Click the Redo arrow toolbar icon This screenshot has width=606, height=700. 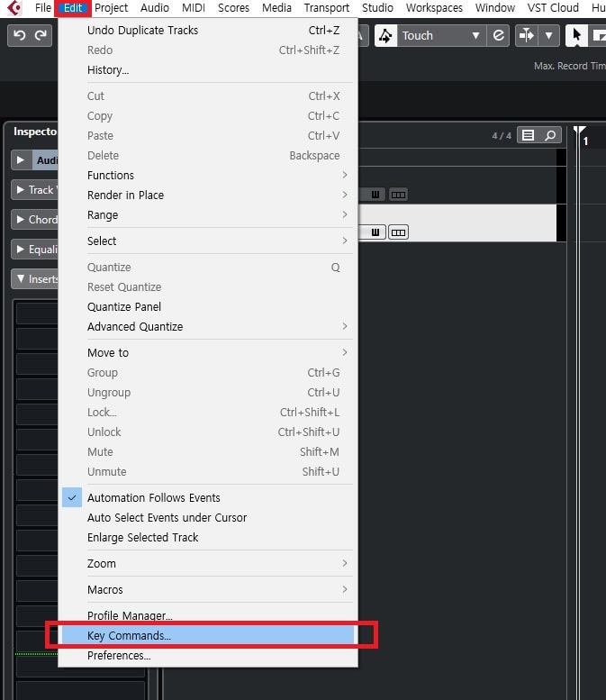(x=41, y=35)
